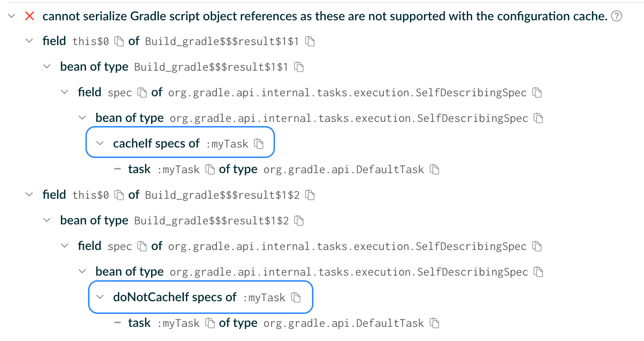Select the task :myTask leaf under doNotCacheIf specs

tap(139, 322)
